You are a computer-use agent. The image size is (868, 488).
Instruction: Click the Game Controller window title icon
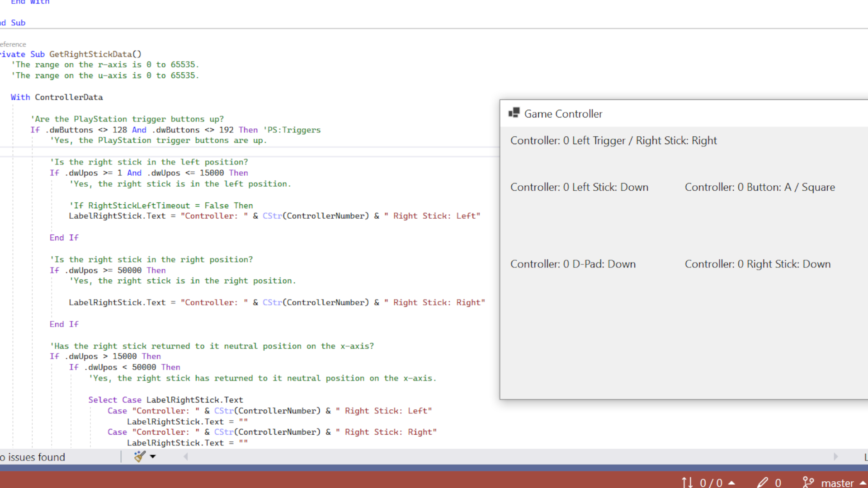[x=514, y=113]
